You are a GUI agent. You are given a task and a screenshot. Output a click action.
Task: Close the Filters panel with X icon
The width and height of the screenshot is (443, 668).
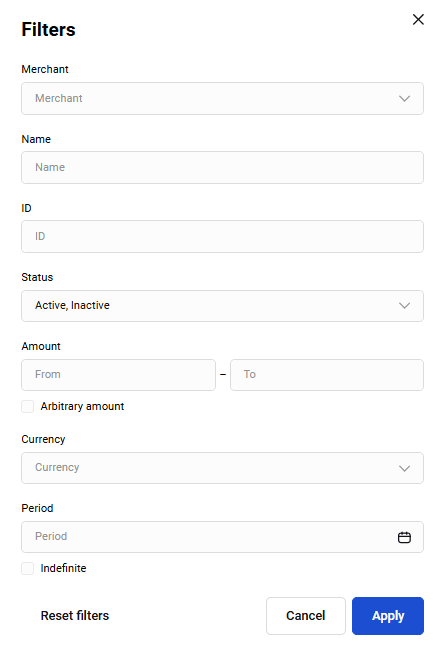pyautogui.click(x=418, y=19)
